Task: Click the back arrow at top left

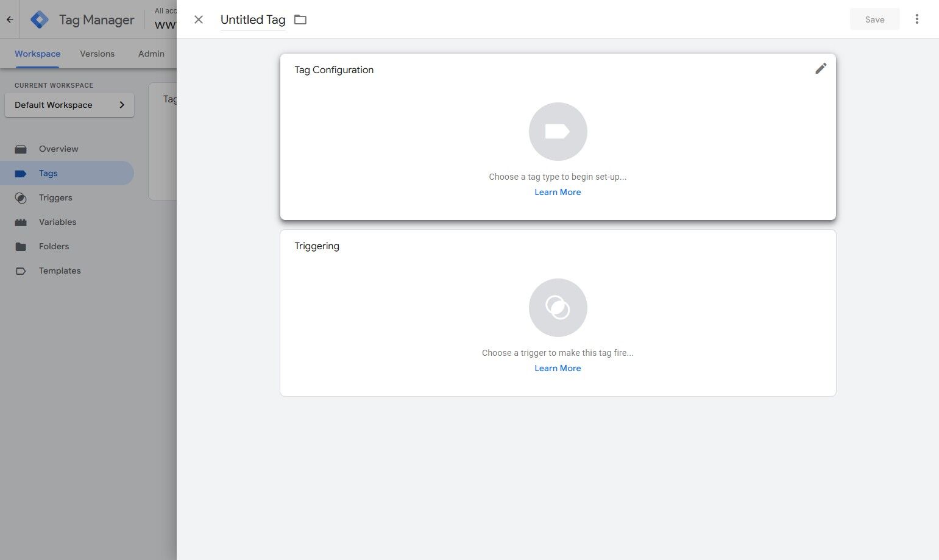Action: click(9, 19)
